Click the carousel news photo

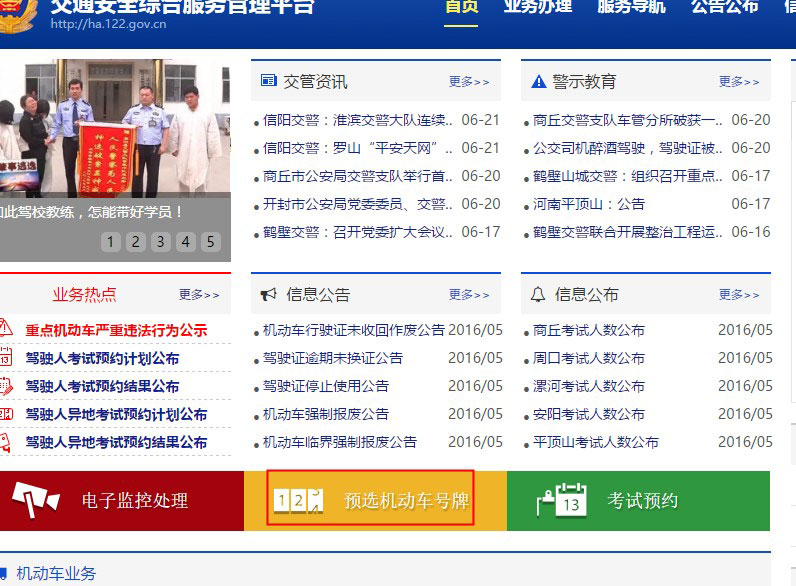(x=115, y=128)
